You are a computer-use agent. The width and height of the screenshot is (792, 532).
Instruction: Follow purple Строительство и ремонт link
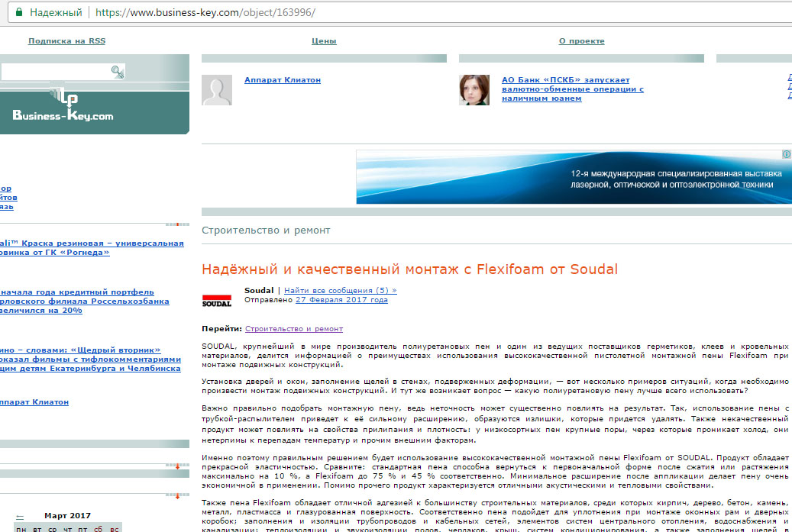click(x=294, y=328)
